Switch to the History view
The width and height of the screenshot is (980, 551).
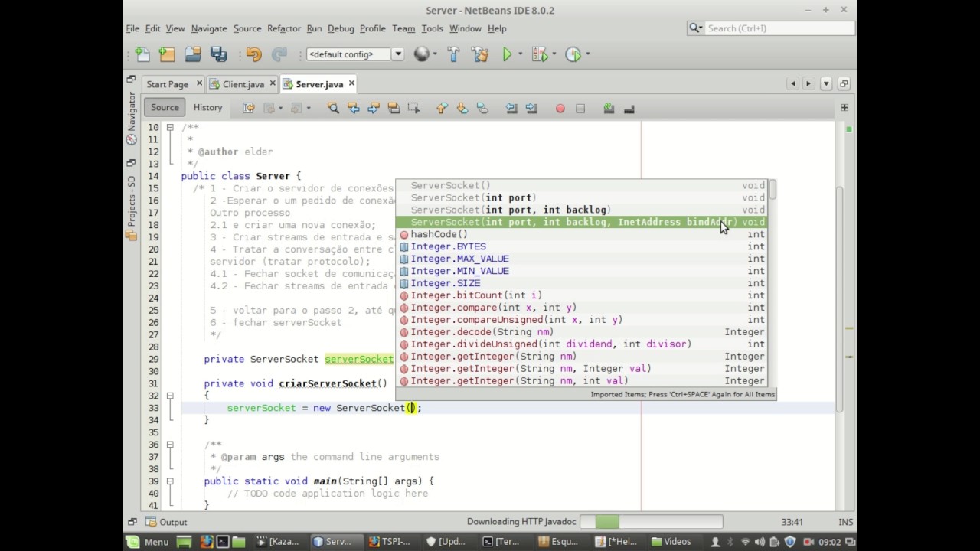(x=207, y=108)
